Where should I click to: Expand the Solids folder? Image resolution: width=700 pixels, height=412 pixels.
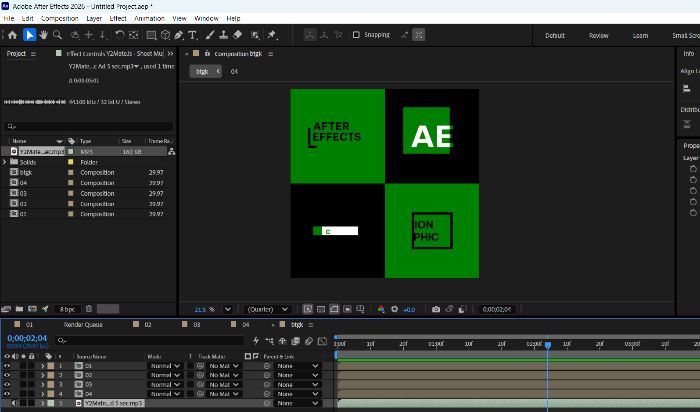4,162
